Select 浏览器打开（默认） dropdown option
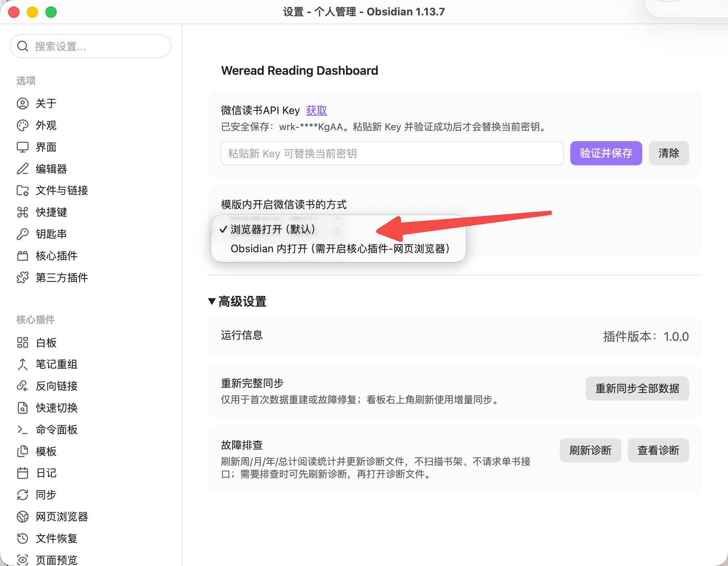 339,229
